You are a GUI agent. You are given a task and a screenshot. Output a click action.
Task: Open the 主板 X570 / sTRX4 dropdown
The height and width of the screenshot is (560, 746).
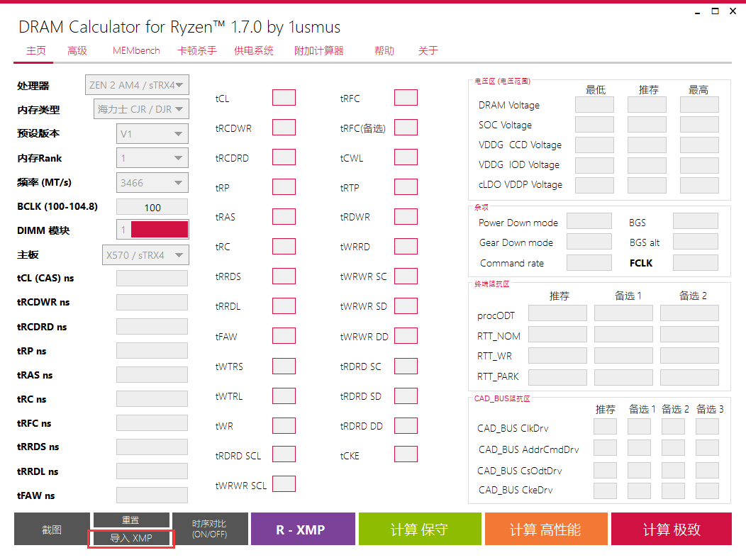(145, 255)
